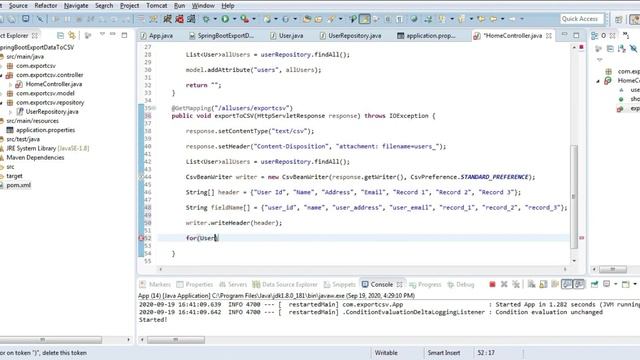
Task: Click Collapse All in Project Explorer
Action: [x=60, y=36]
